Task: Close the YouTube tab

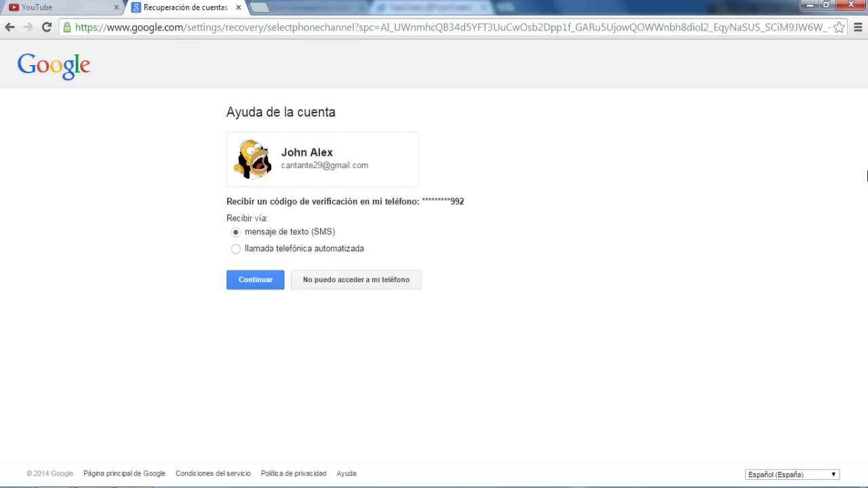Action: pyautogui.click(x=116, y=7)
